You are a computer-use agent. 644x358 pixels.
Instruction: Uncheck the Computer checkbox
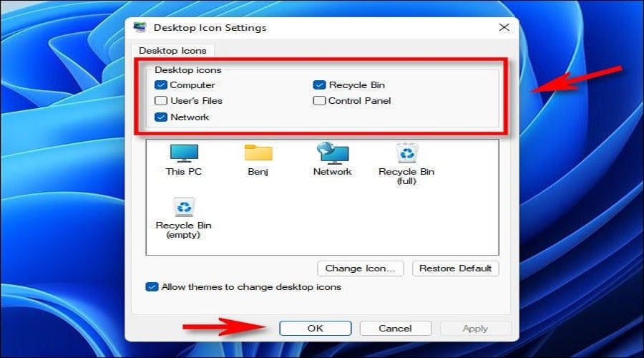(x=160, y=85)
